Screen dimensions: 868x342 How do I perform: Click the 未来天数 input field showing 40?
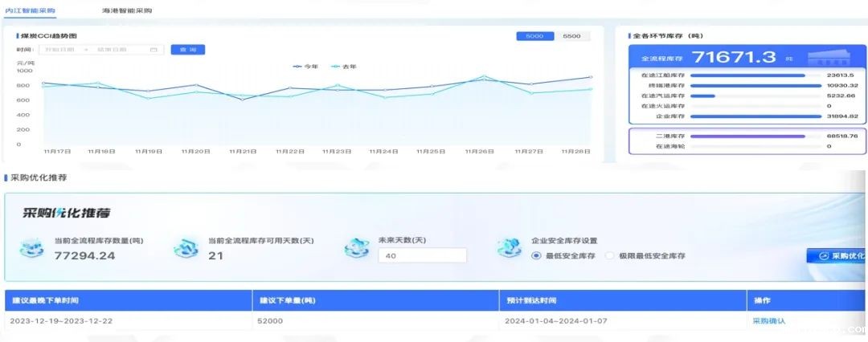(422, 255)
